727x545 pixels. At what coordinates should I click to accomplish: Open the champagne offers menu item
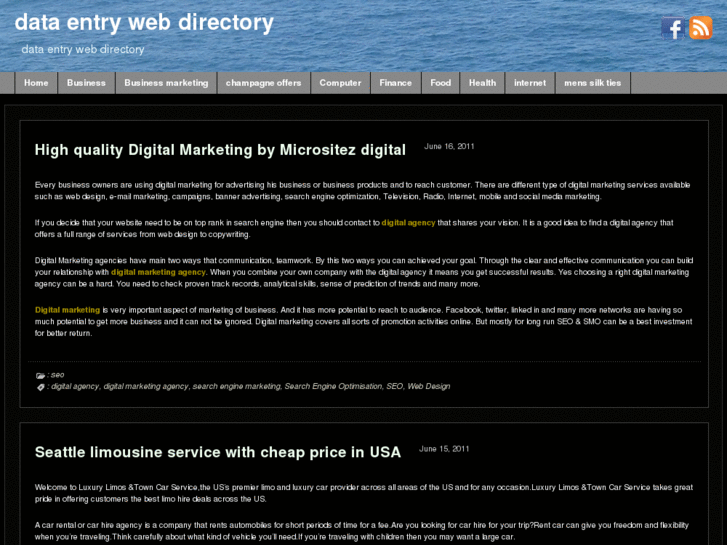click(263, 83)
